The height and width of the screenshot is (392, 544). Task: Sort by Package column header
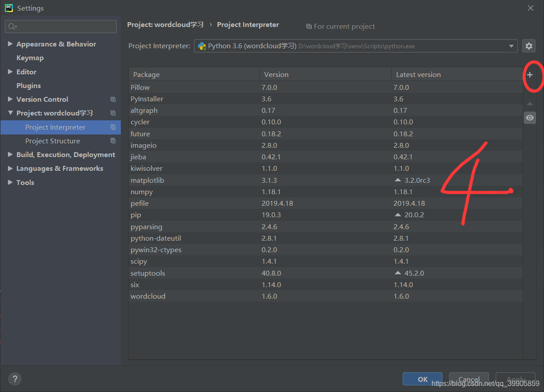pos(194,74)
